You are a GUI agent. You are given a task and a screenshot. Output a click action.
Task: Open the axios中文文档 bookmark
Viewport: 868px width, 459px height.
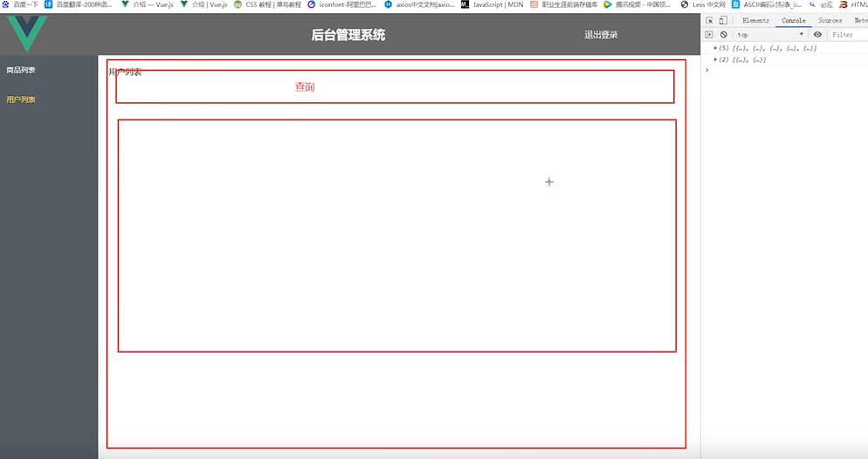pyautogui.click(x=420, y=4)
